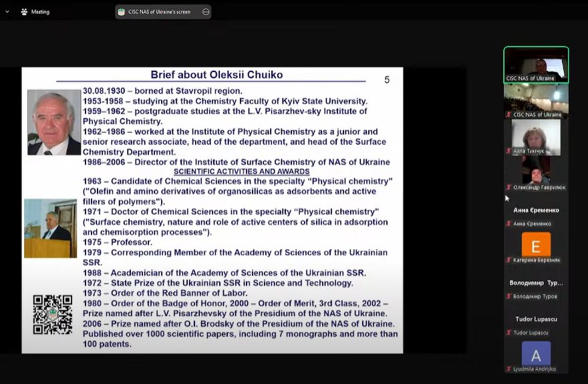Click the muted mic icon next to Володимир Туров

tap(508, 297)
